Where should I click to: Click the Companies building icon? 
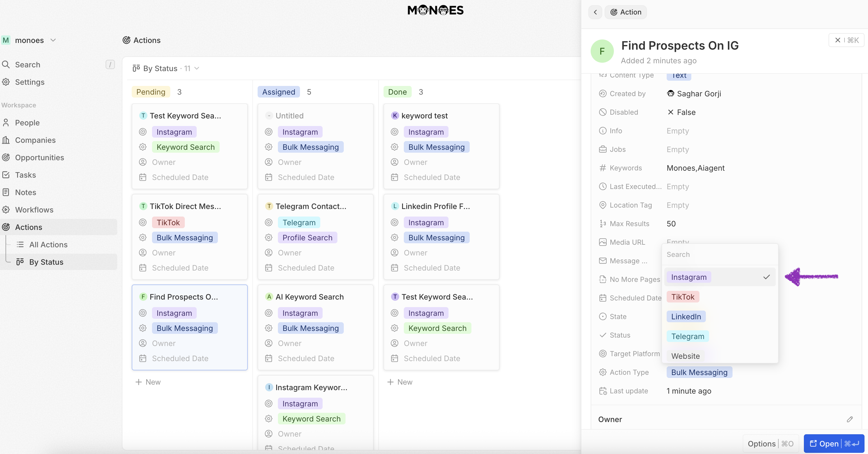click(x=6, y=140)
